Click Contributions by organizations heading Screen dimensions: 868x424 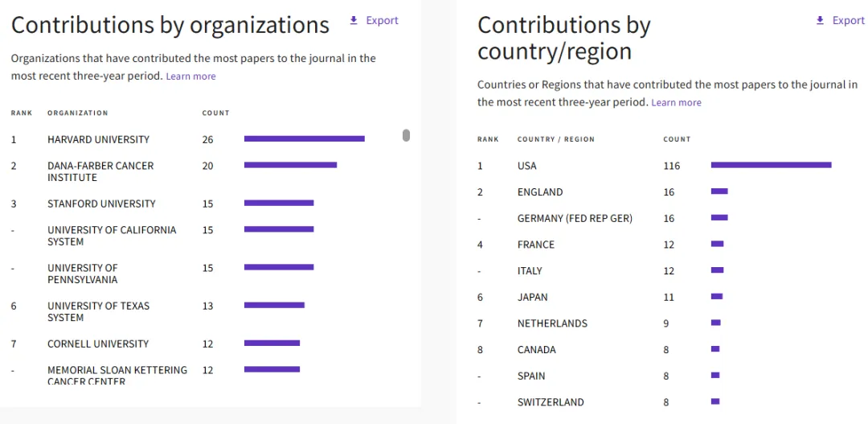pyautogui.click(x=170, y=26)
